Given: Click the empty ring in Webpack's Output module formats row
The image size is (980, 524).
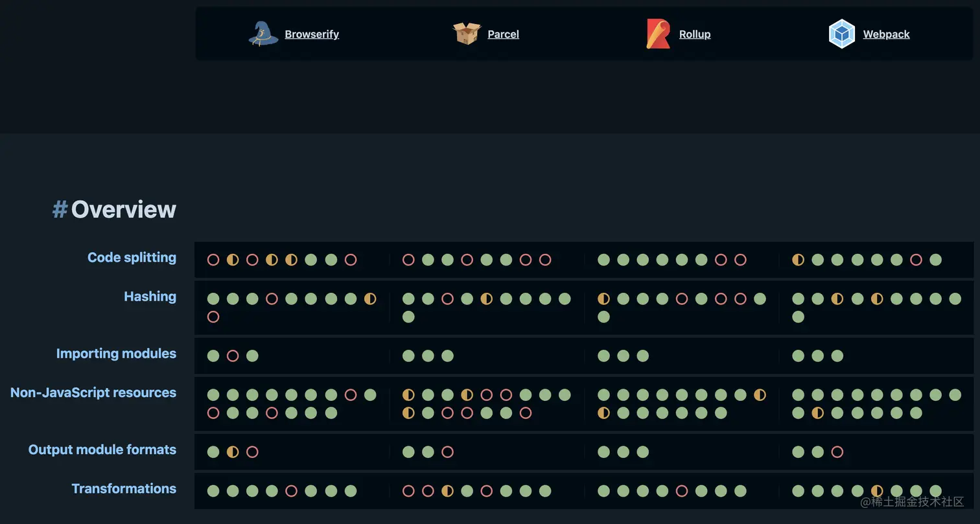Looking at the screenshot, I should pyautogui.click(x=837, y=451).
